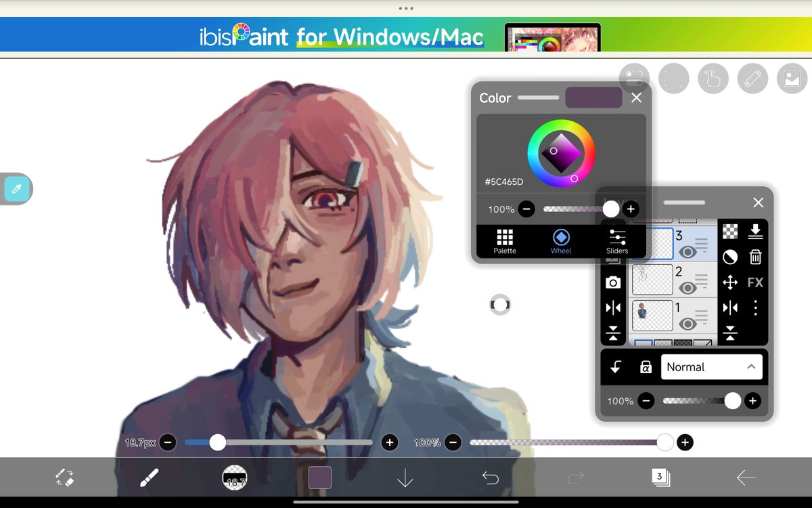The height and width of the screenshot is (508, 812).
Task: Add layer from camera icon
Action: [613, 282]
